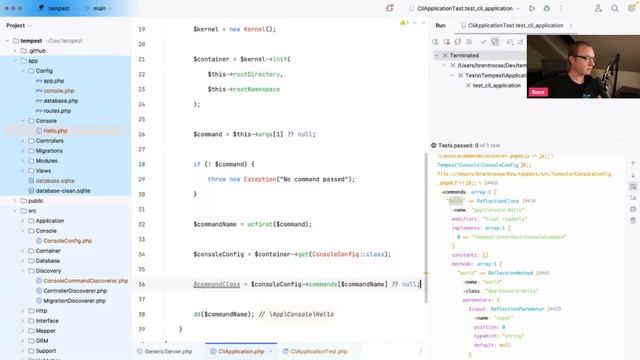This screenshot has height=360, width=640.
Task: Select test_cli_application in test results
Action: [x=497, y=86]
